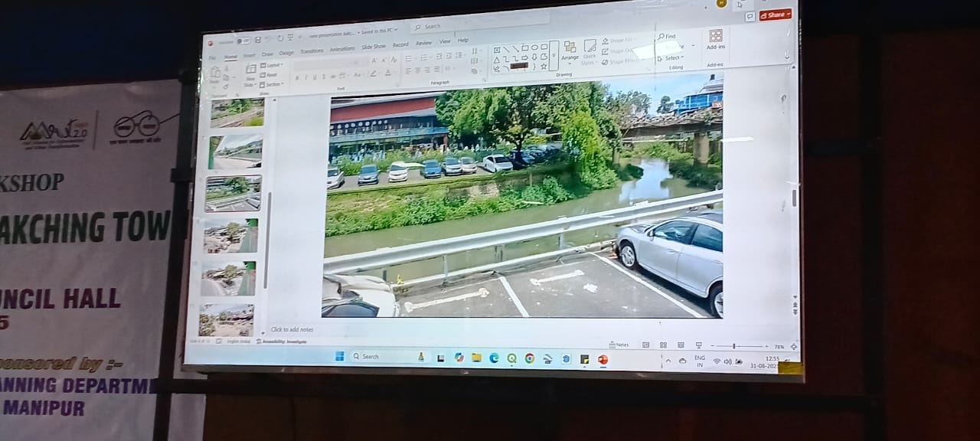
Task: Expand the Section dropdown
Action: coord(273,84)
